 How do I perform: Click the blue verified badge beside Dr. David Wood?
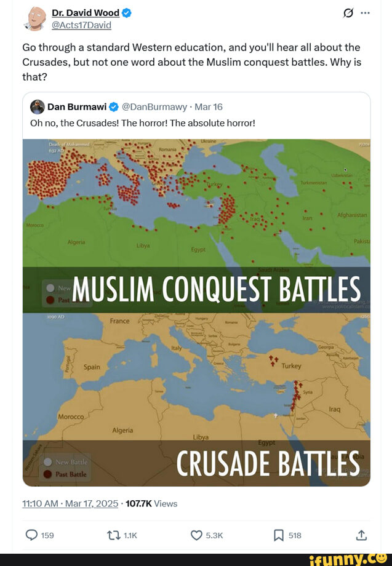point(126,13)
